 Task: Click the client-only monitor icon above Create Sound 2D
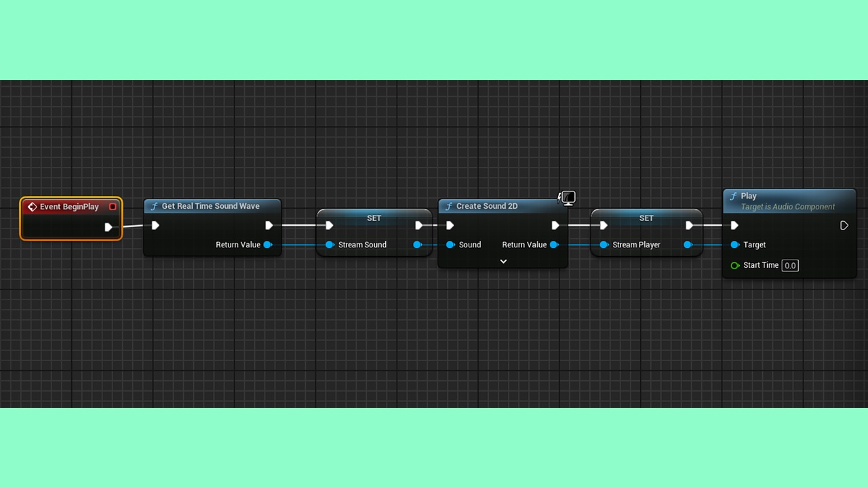coord(567,198)
